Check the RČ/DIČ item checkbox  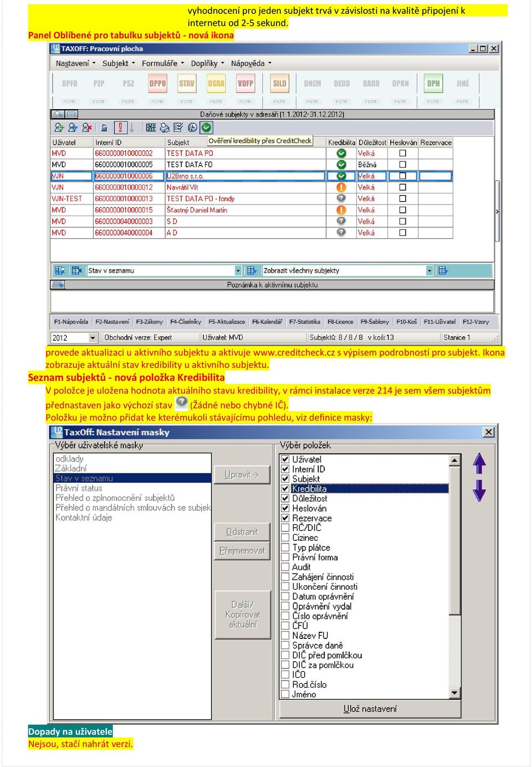(285, 528)
